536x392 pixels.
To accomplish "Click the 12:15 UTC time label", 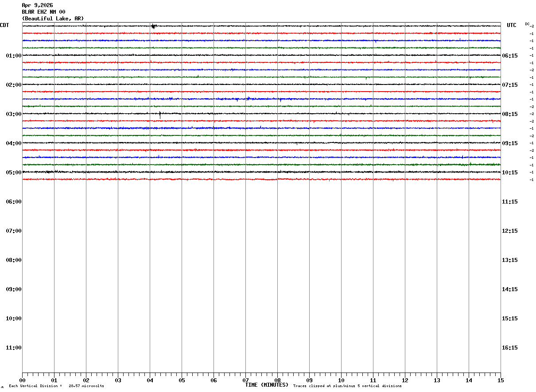I will [509, 231].
